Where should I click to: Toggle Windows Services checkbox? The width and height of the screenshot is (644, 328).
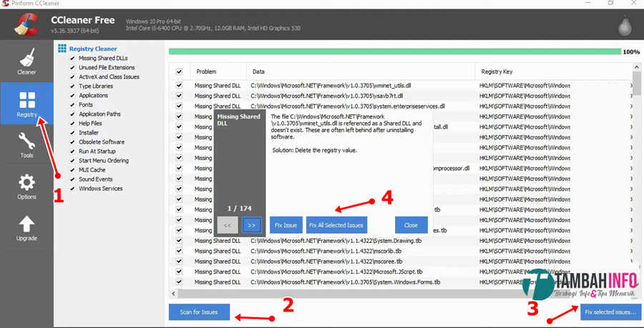(x=73, y=189)
